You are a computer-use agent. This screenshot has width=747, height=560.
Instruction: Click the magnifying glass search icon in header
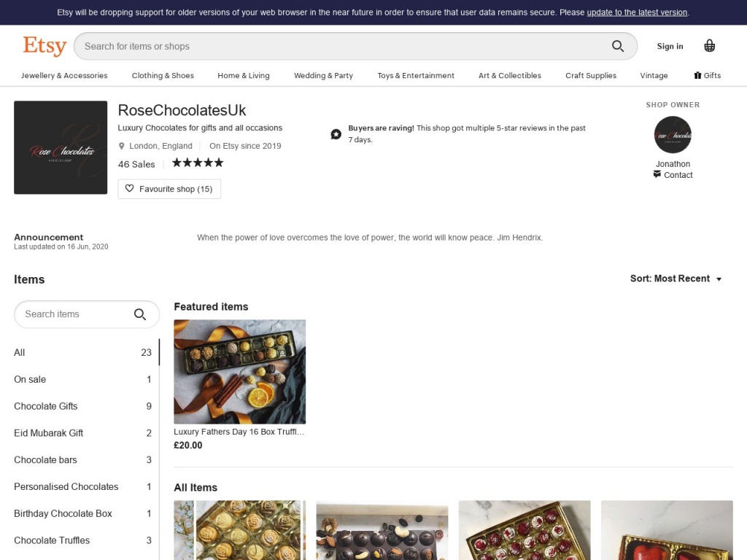618,46
